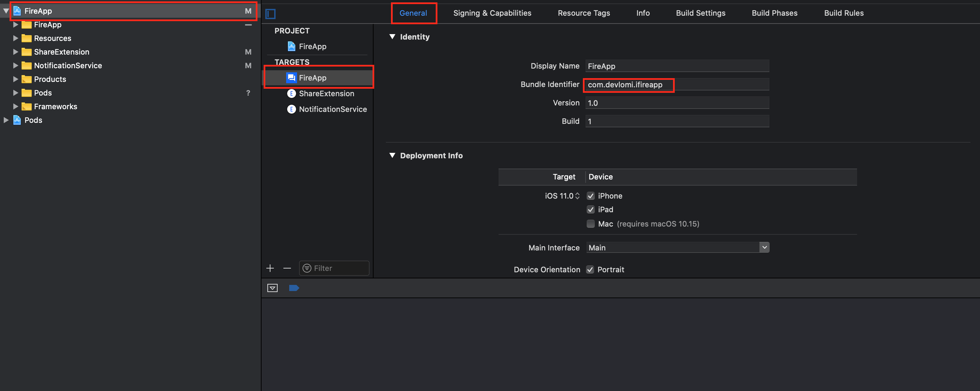Open the Main Interface dropdown
The width and height of the screenshot is (980, 391).
click(x=764, y=248)
